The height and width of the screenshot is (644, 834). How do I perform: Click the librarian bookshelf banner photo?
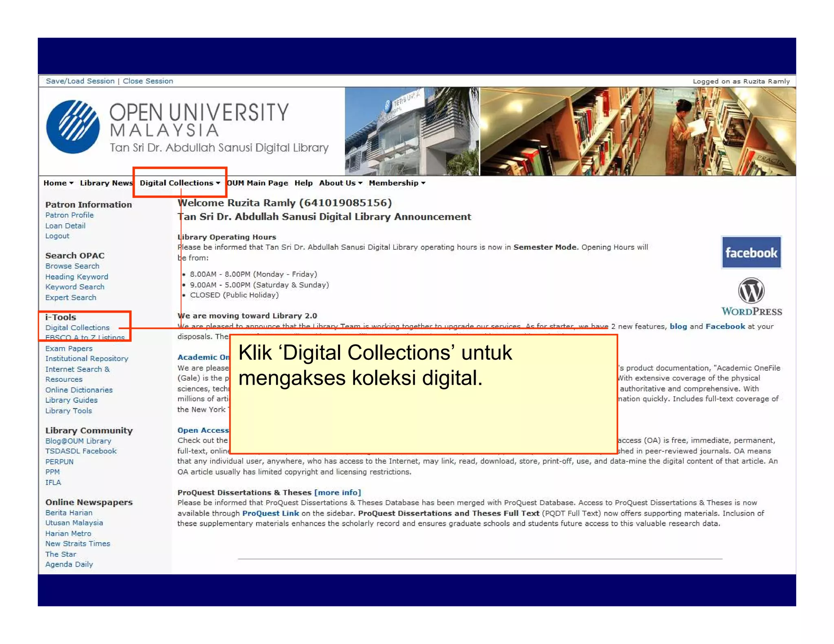637,131
